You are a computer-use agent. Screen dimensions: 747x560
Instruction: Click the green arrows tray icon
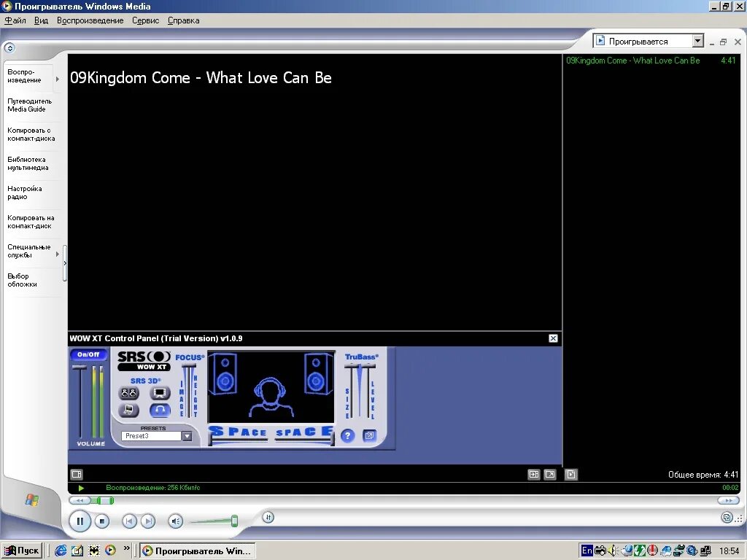tap(639, 551)
